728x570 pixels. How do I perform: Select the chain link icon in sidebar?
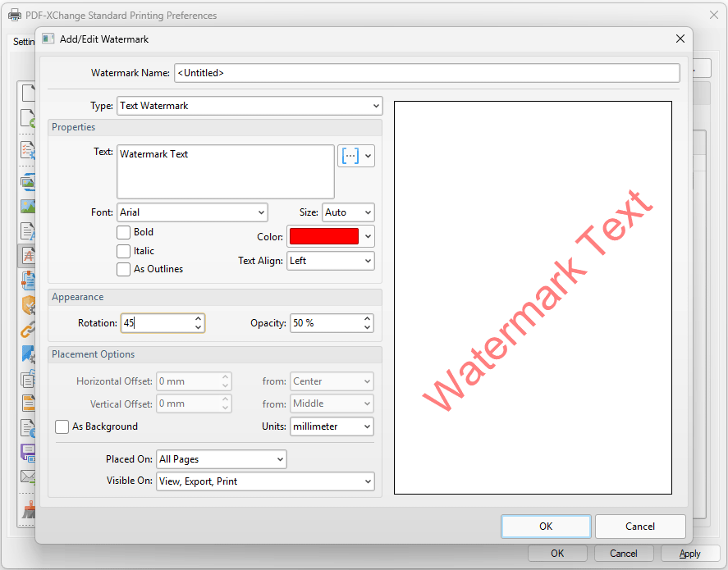tap(28, 331)
